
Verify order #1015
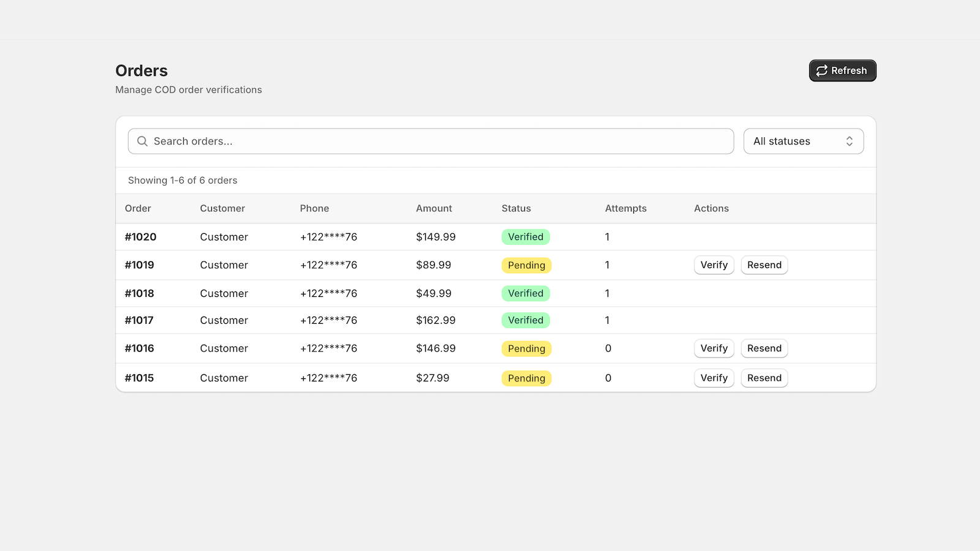(x=714, y=378)
